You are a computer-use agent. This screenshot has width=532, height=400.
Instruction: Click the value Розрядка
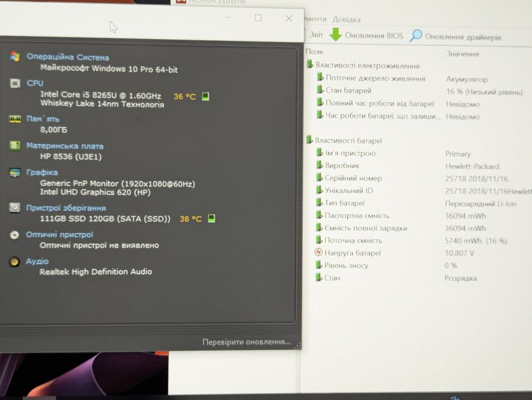point(460,278)
